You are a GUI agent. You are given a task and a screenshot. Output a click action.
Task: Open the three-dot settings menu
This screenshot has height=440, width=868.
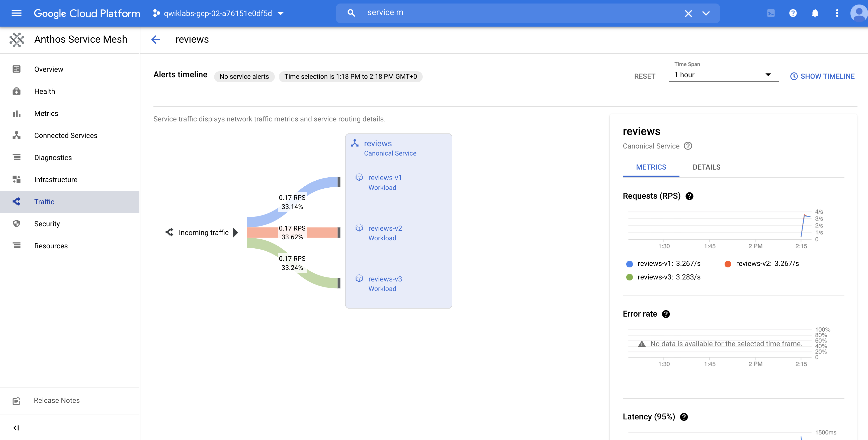pyautogui.click(x=837, y=13)
